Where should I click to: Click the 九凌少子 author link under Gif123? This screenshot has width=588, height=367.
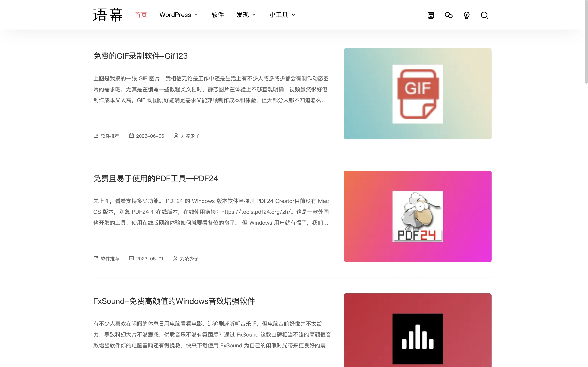coord(190,136)
